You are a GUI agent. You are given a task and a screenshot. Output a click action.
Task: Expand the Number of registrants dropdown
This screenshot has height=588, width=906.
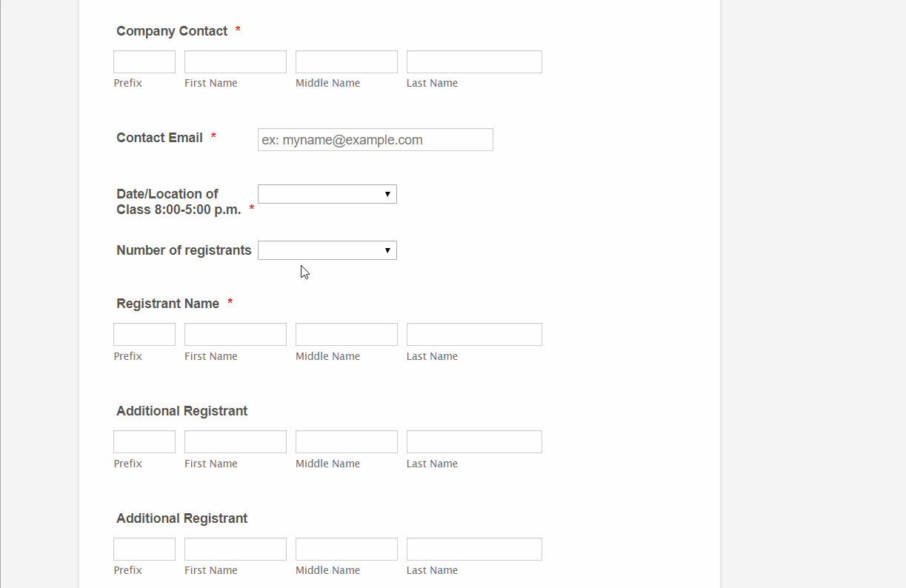(327, 250)
